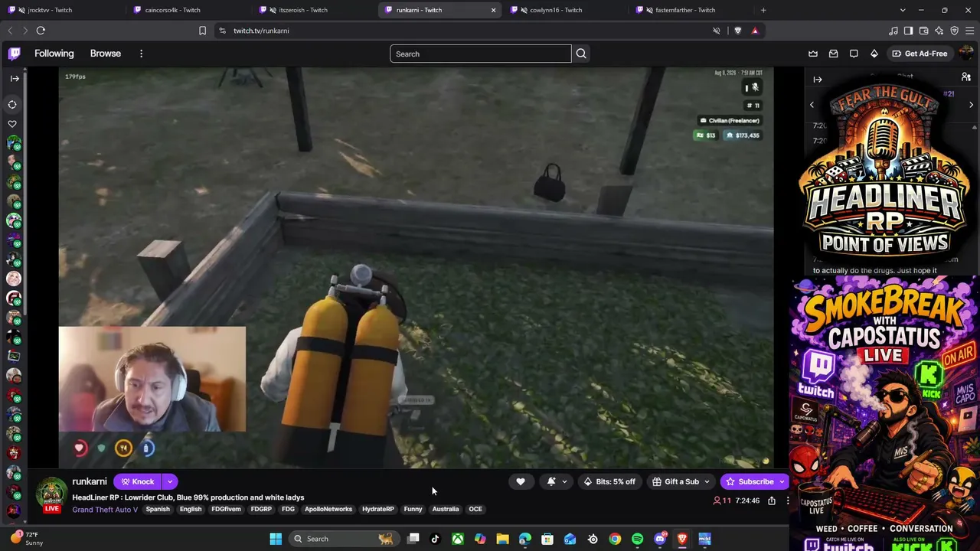The height and width of the screenshot is (551, 980).
Task: Open the chat community users icon
Action: 966,77
